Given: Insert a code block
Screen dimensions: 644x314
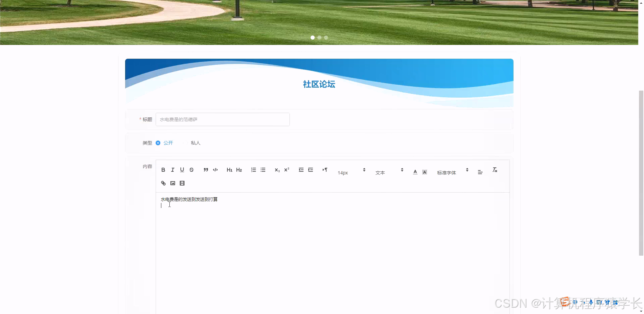Looking at the screenshot, I should pos(215,170).
